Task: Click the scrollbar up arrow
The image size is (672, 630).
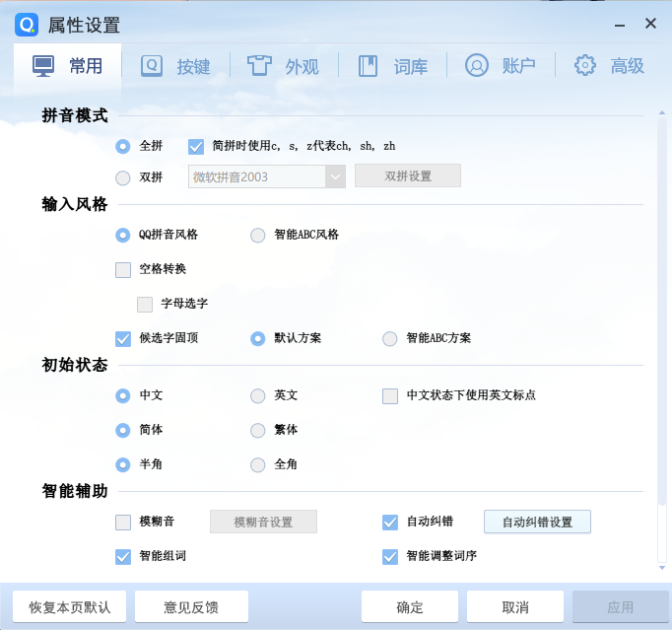Action: [x=662, y=112]
